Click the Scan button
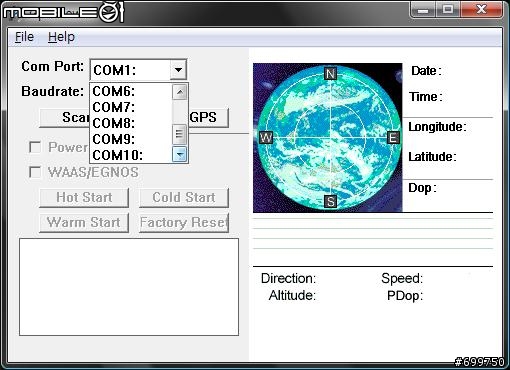510x370 pixels. tap(65, 118)
